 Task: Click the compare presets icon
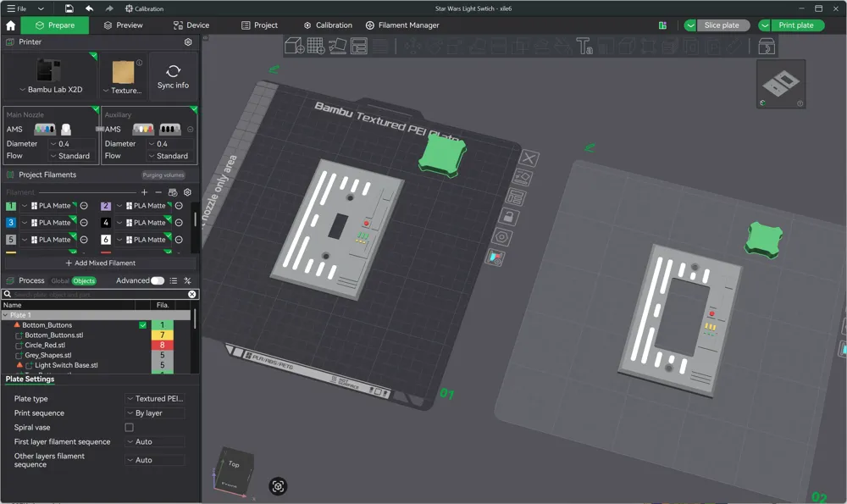point(187,281)
